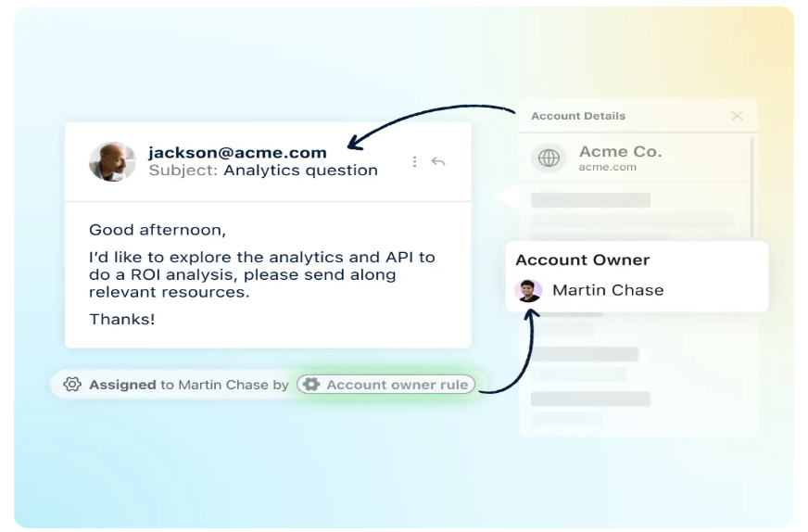Click the three-dot more options icon

pos(414,161)
